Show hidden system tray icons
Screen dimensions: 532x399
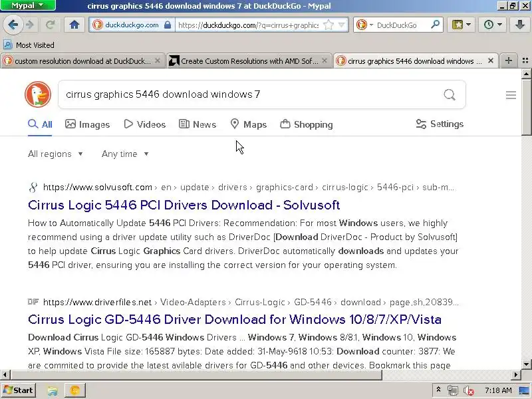[438, 390]
